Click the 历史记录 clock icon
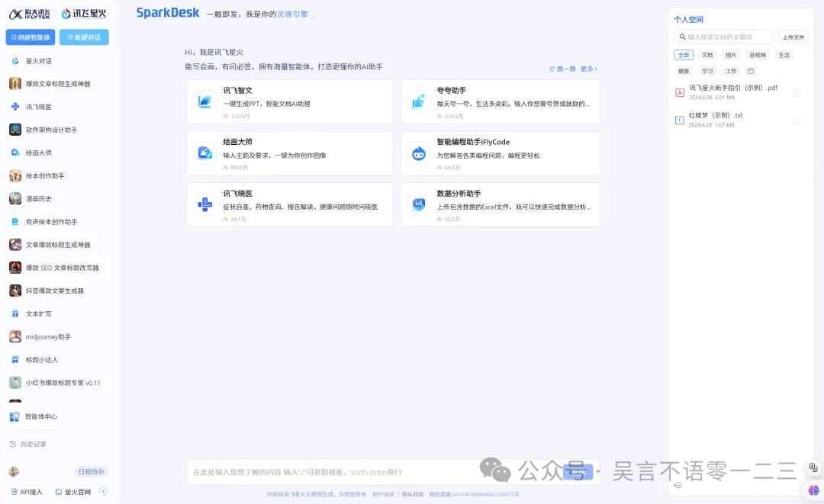This screenshot has height=504, width=824. (13, 445)
